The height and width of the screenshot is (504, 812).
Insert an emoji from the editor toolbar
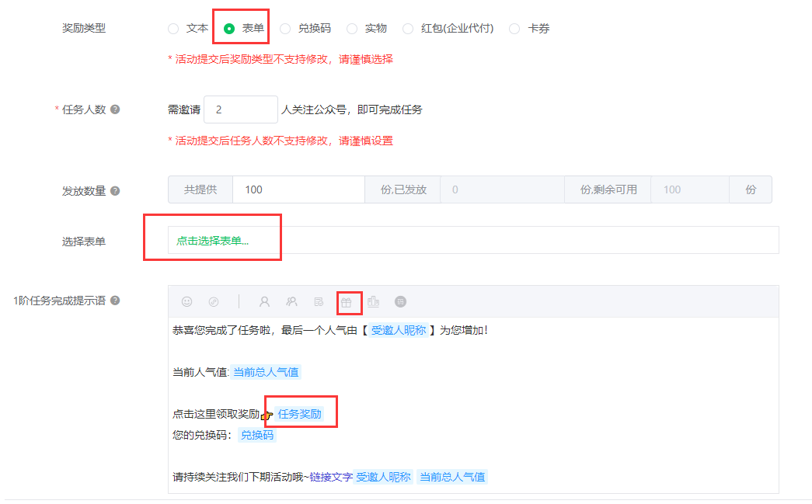tap(186, 302)
